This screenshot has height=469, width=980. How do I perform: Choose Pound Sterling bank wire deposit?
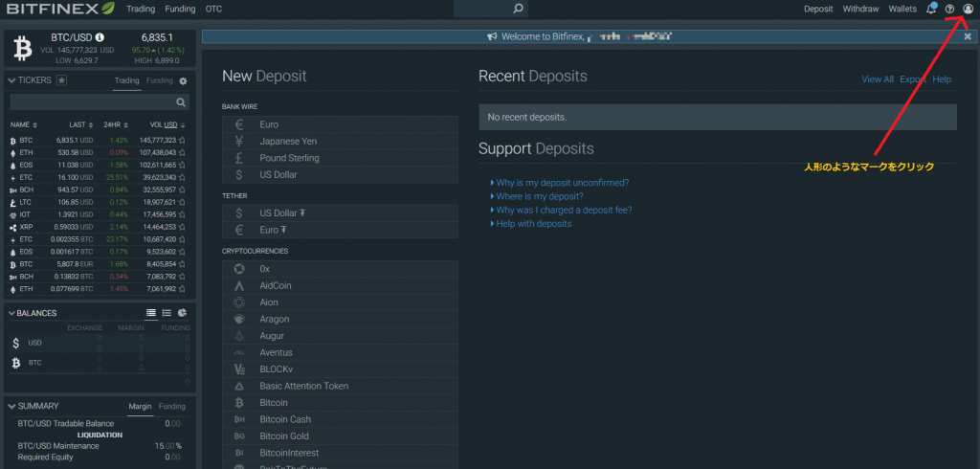[340, 158]
